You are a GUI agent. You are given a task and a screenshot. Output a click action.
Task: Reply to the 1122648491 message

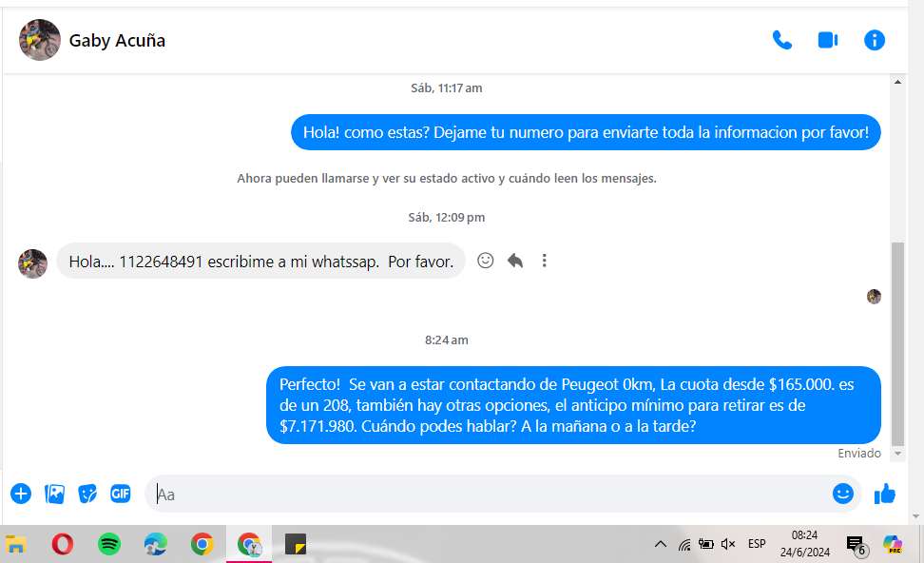pos(514,261)
